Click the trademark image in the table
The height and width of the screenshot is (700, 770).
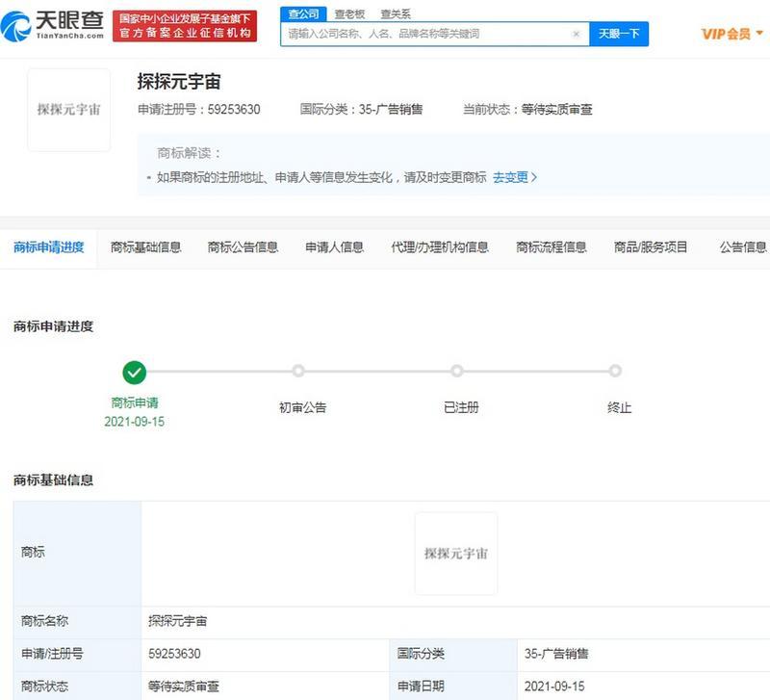point(456,554)
